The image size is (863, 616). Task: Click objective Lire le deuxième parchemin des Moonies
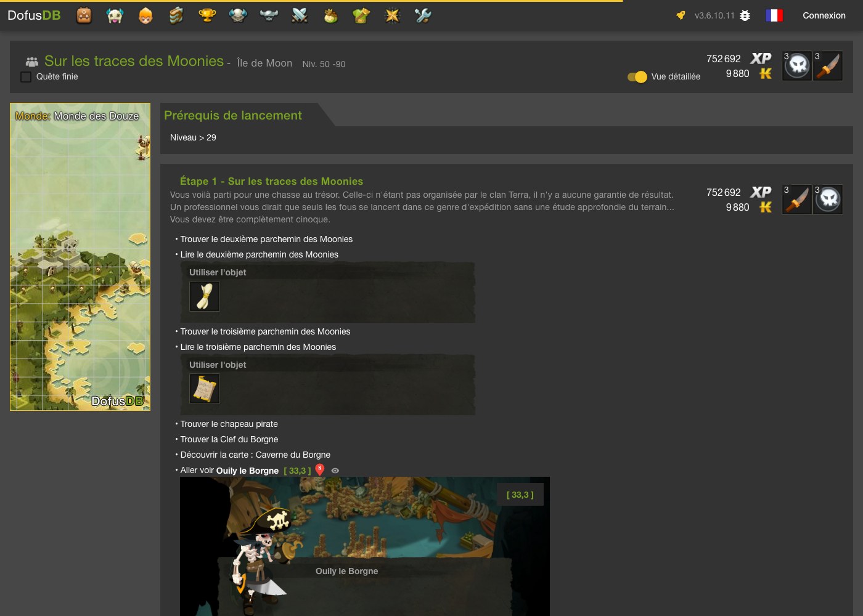[260, 254]
